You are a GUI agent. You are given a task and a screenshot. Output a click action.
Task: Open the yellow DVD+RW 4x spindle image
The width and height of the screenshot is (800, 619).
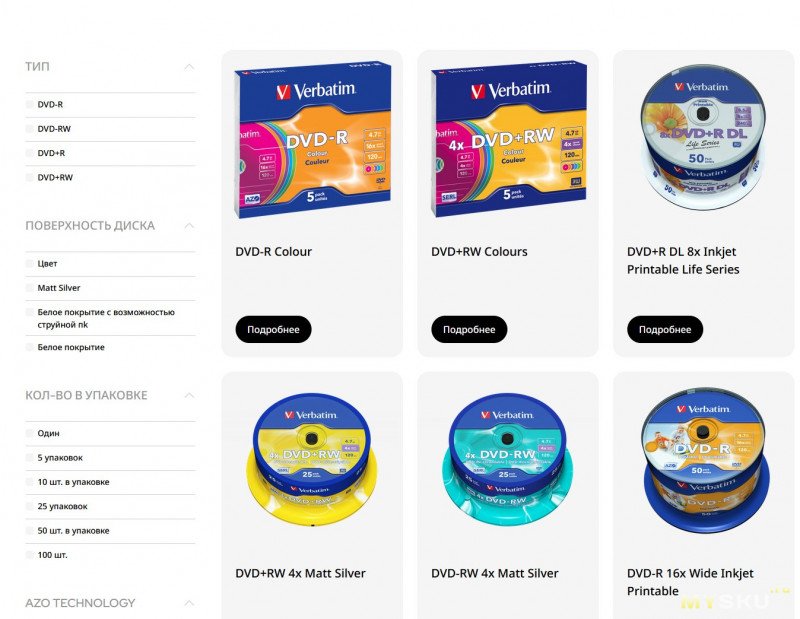coord(311,459)
